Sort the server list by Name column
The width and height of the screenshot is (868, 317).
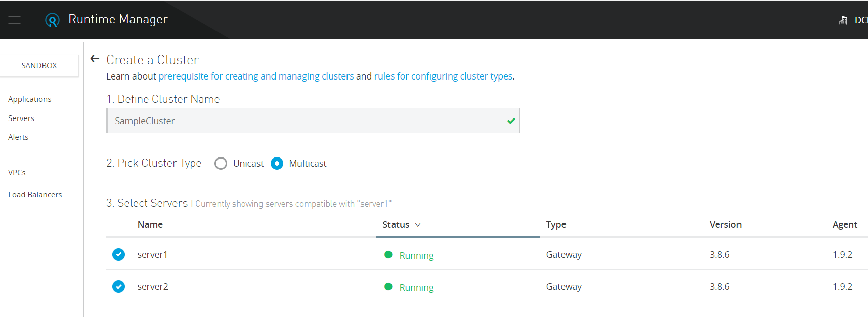[x=150, y=225]
